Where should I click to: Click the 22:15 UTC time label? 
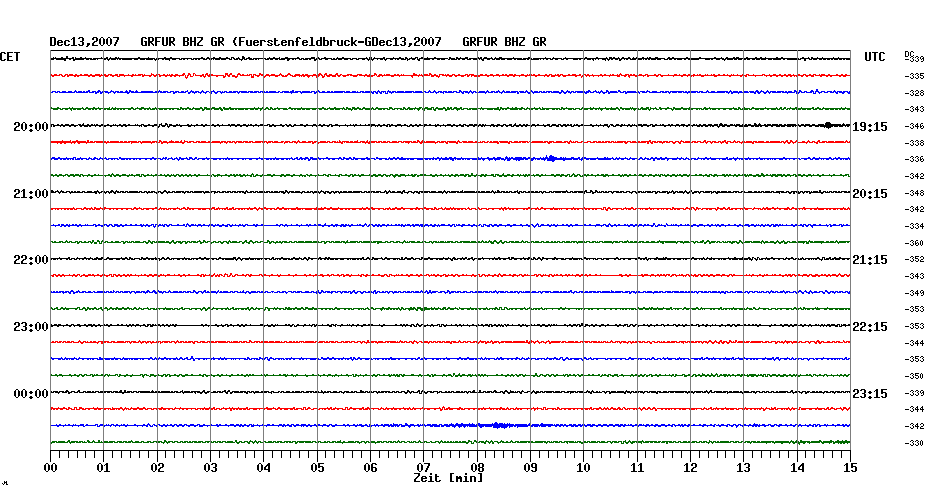click(x=870, y=327)
